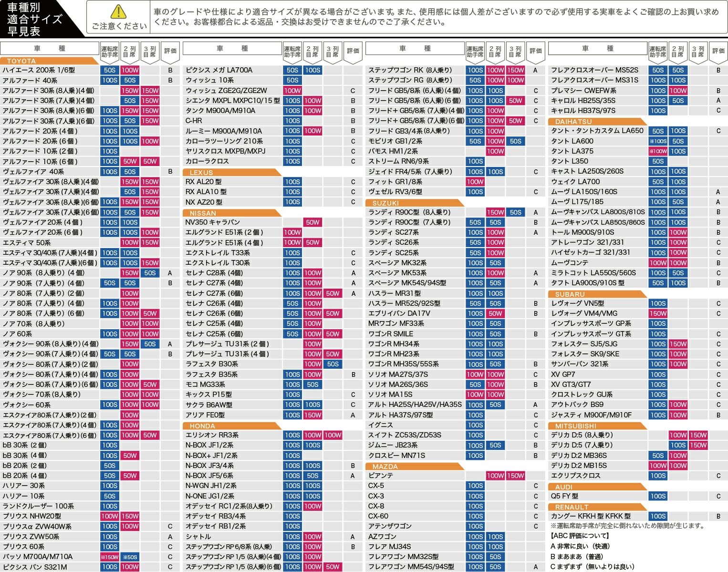Click 100W cell in バモス HM1/2系 row
Image resolution: width=728 pixels, height=572 pixels.
[495, 151]
